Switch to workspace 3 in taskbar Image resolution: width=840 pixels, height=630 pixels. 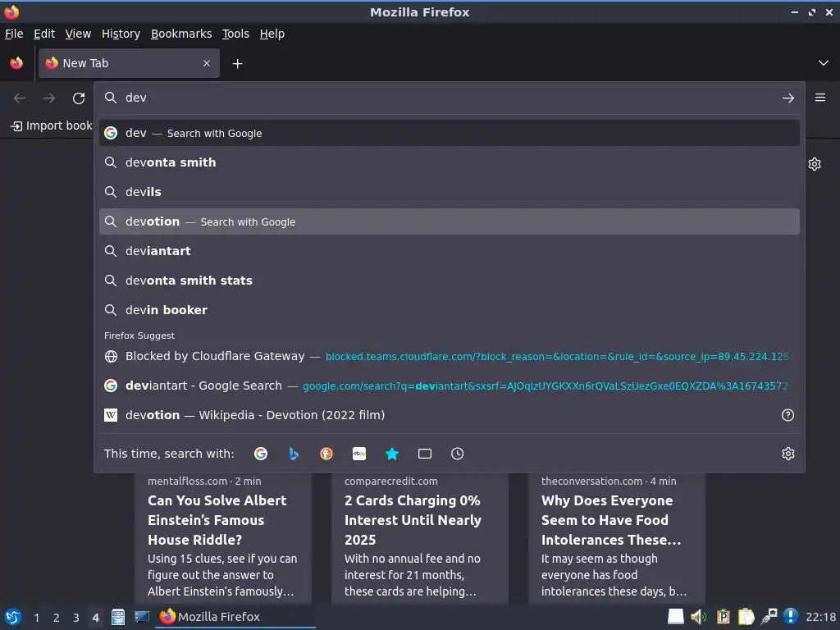[76, 618]
